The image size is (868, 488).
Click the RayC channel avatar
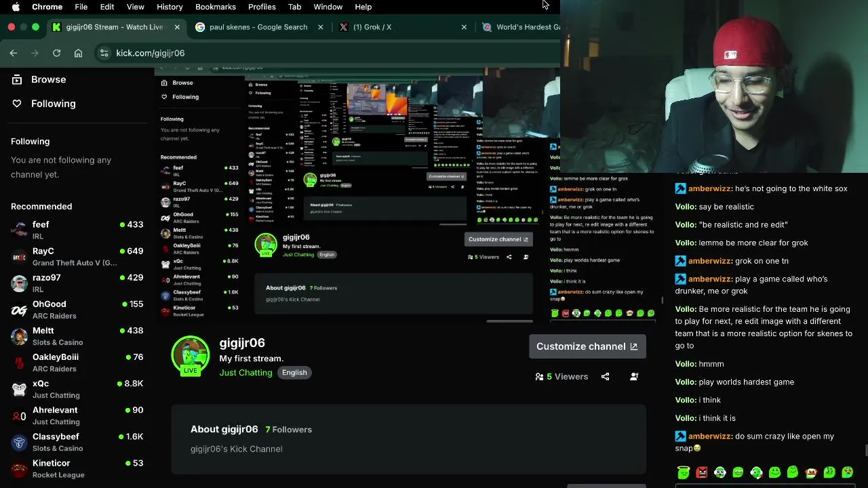20,257
